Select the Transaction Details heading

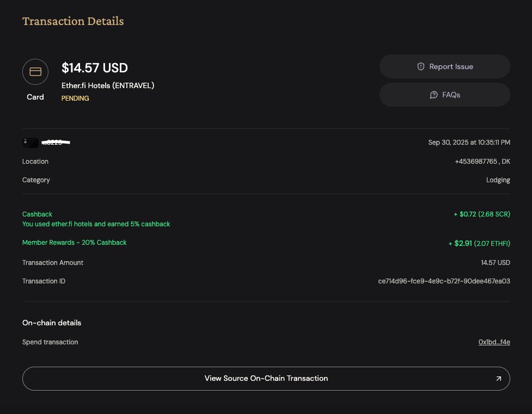(x=73, y=21)
